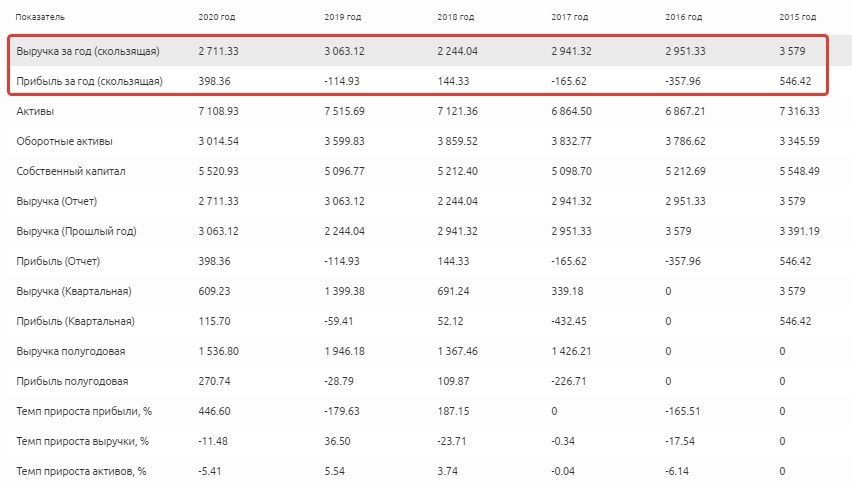852x487 pixels.
Task: Select the '2016 год' column header
Action: tap(684, 17)
